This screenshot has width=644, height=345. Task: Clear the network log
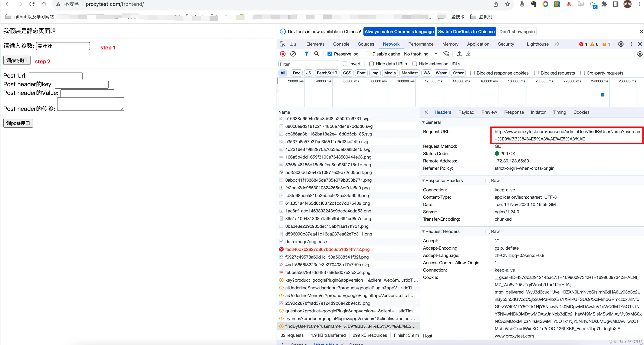click(x=293, y=54)
